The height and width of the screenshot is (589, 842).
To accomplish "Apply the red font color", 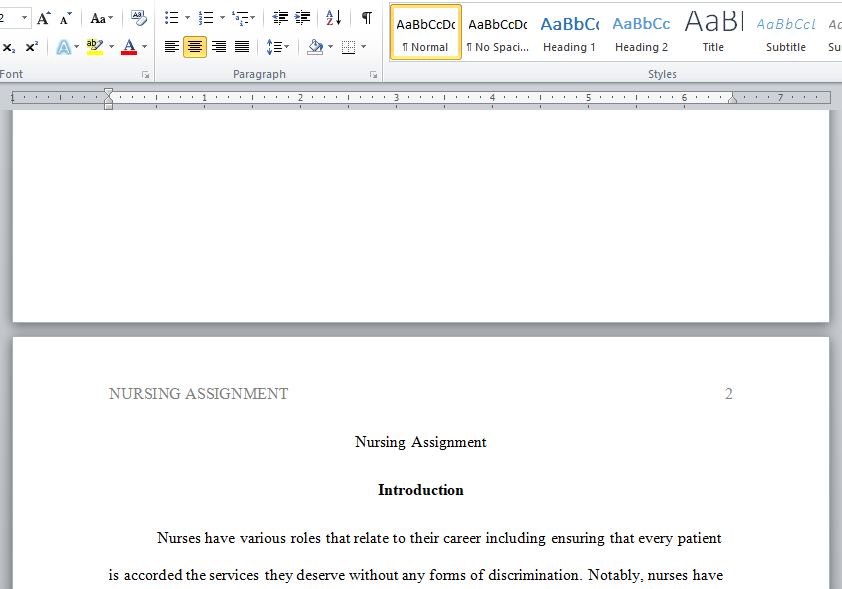I will pyautogui.click(x=129, y=47).
